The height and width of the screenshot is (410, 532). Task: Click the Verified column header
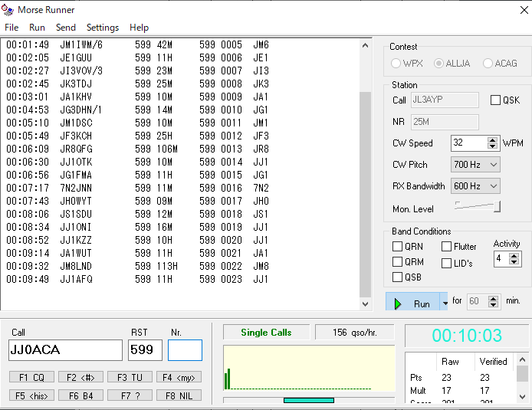(493, 362)
